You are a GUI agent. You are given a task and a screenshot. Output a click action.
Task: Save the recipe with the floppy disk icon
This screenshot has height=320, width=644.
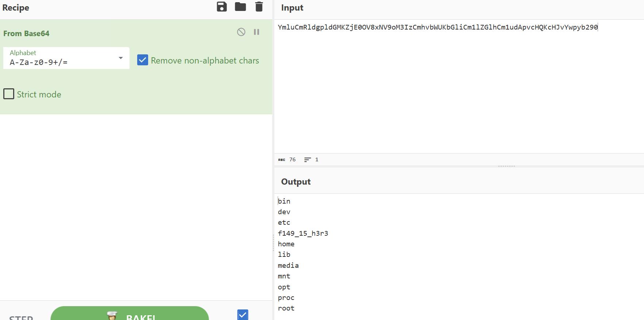point(222,7)
